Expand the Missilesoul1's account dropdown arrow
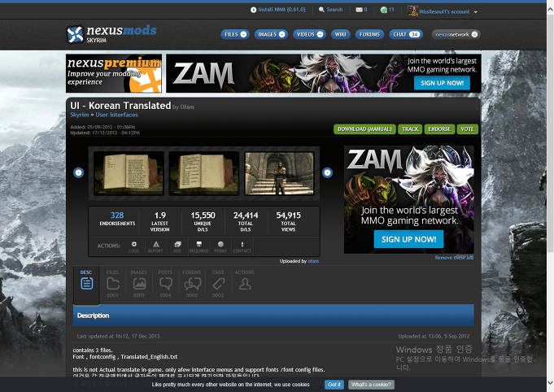554x392 pixels. (x=476, y=12)
